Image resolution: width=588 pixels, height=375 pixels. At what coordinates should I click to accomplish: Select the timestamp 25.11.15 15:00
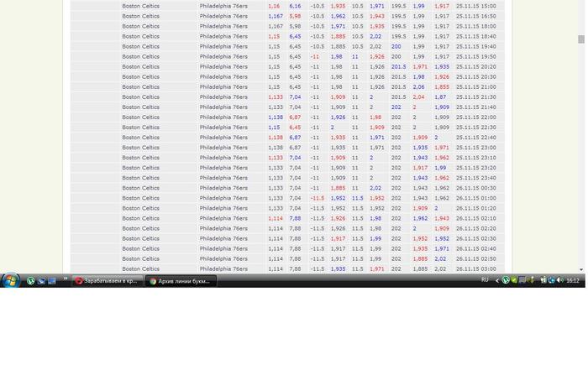point(476,6)
